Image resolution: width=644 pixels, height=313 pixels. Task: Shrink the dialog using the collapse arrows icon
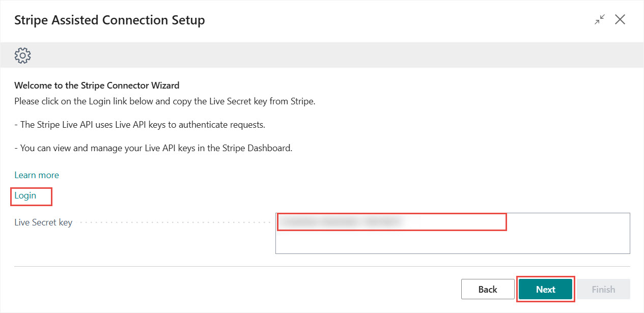pos(600,20)
